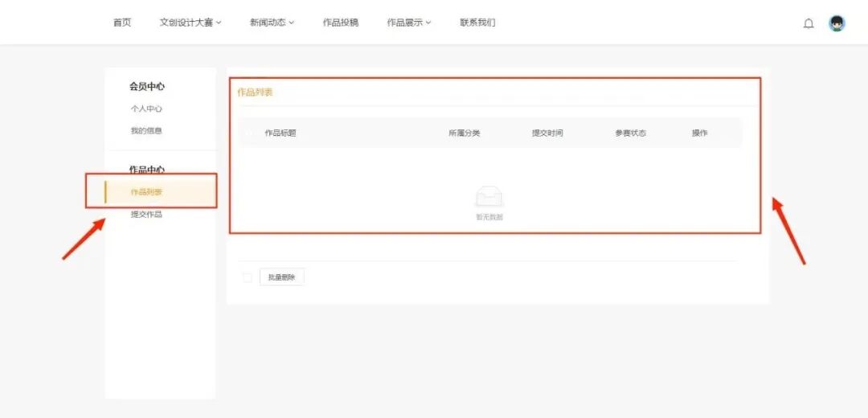Expand the 新闻动态 dropdown menu
Viewport: 868px width, 418px height.
pos(272,23)
